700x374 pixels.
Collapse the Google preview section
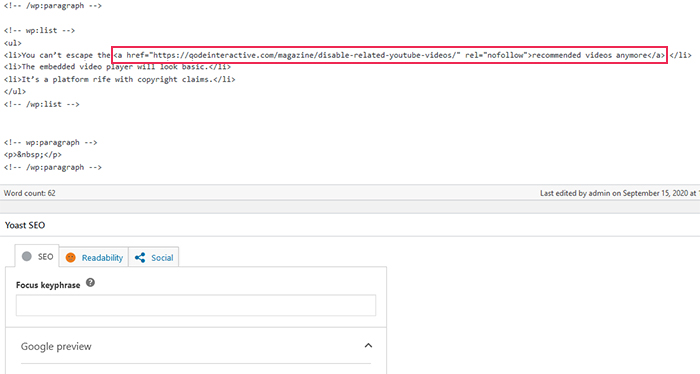368,345
